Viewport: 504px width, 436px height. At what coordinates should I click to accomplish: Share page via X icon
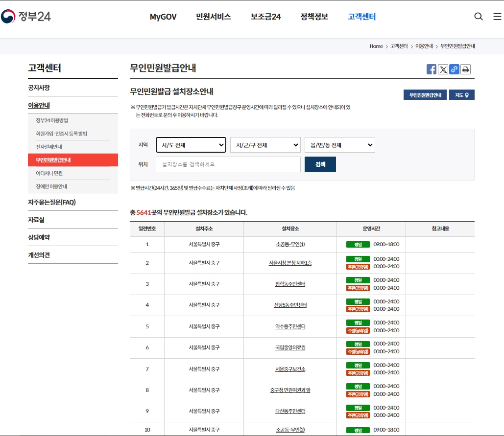pyautogui.click(x=443, y=69)
